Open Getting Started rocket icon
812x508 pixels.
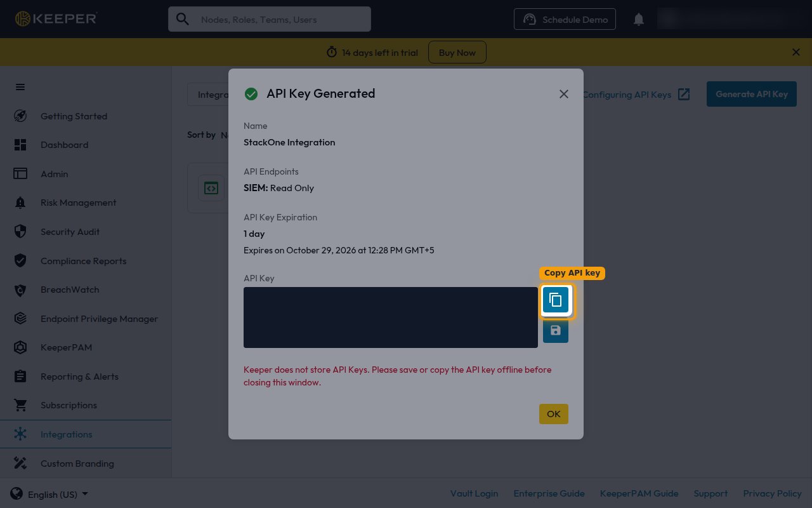20,116
